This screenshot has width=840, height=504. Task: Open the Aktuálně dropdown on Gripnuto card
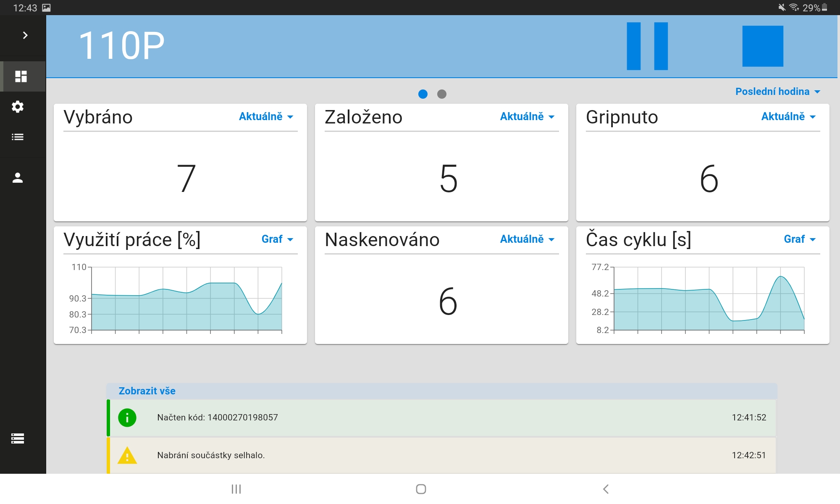(x=788, y=117)
